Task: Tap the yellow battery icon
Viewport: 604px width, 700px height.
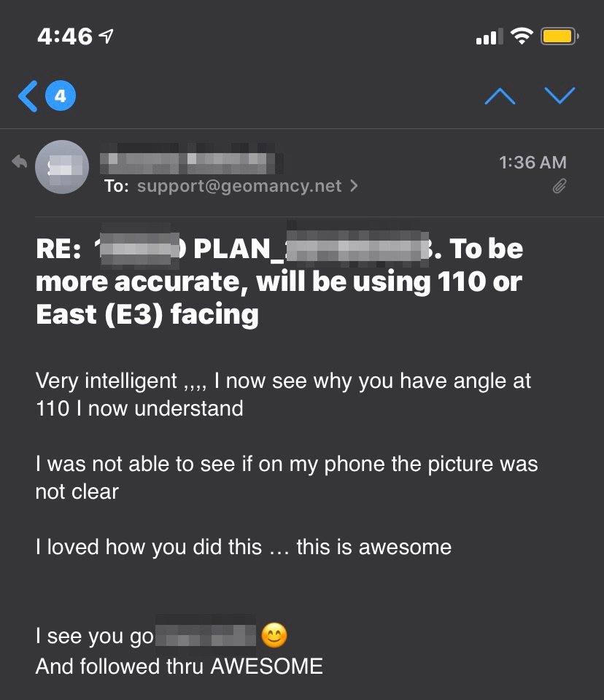Action: point(560,36)
